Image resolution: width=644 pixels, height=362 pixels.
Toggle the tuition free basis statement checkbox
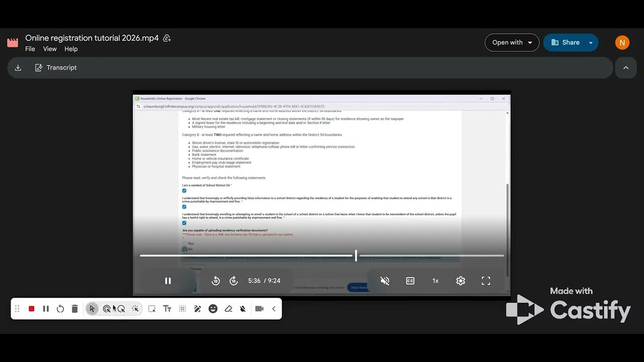point(184,223)
